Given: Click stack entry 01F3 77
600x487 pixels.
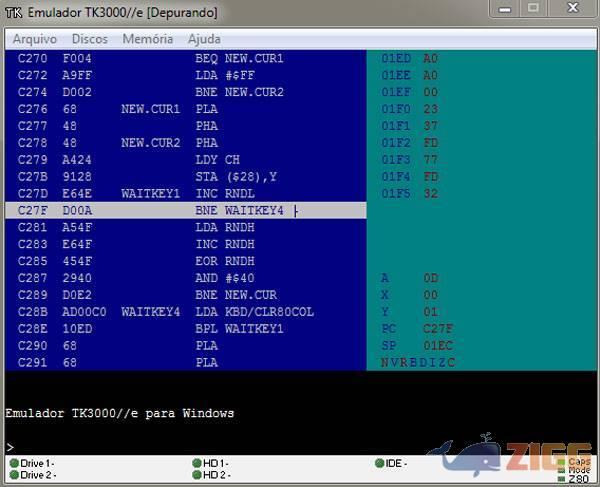Looking at the screenshot, I should [409, 160].
